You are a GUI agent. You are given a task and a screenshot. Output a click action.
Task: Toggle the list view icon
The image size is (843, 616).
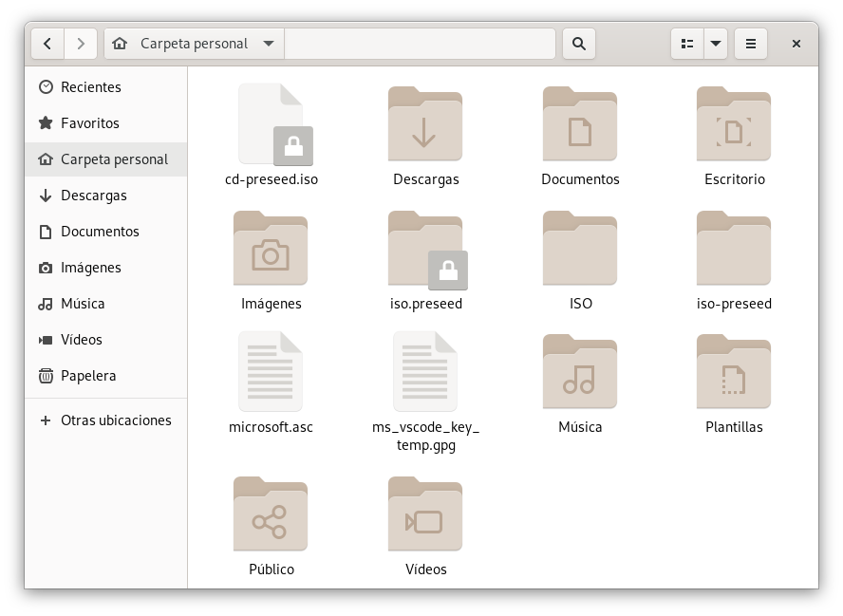tap(687, 44)
